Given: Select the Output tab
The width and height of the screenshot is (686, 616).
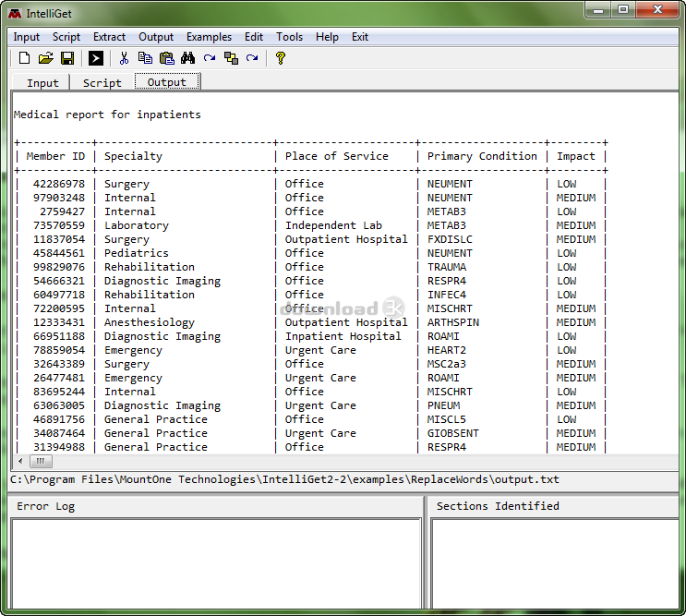Looking at the screenshot, I should [167, 82].
